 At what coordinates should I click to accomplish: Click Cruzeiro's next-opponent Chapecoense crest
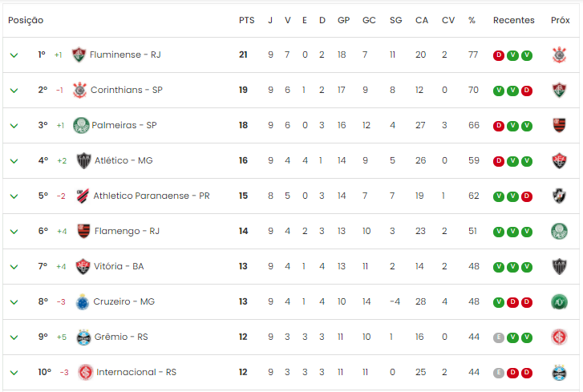559,301
